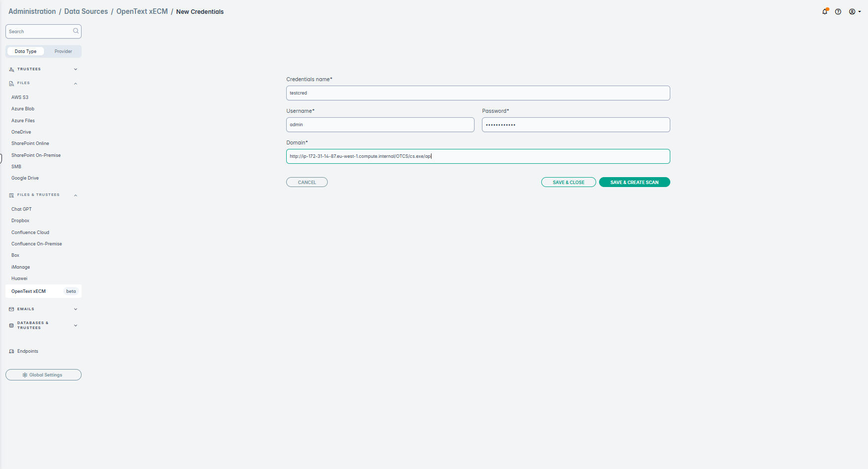This screenshot has height=469, width=868.
Task: Click the Emails envelope icon
Action: point(11,309)
